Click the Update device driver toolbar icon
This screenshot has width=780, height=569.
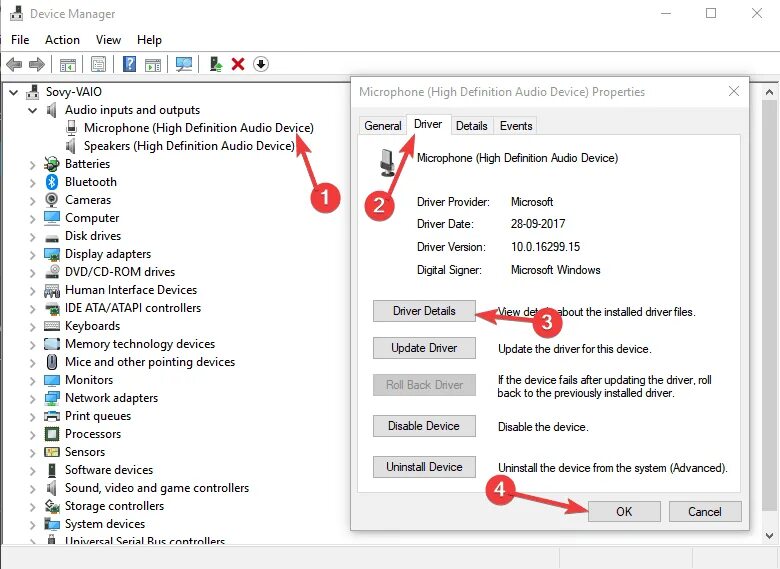[215, 64]
